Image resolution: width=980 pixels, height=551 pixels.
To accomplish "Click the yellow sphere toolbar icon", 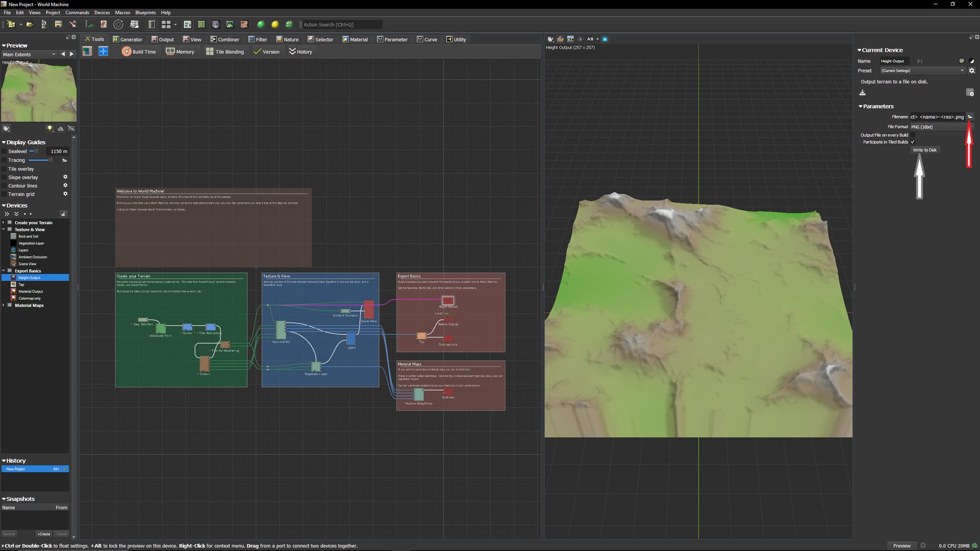I will point(275,24).
